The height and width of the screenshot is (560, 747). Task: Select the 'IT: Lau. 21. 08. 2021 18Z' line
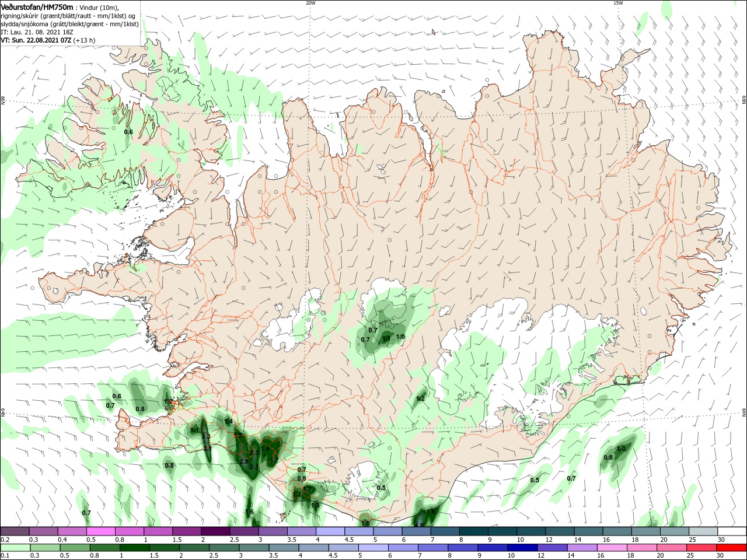click(36, 32)
